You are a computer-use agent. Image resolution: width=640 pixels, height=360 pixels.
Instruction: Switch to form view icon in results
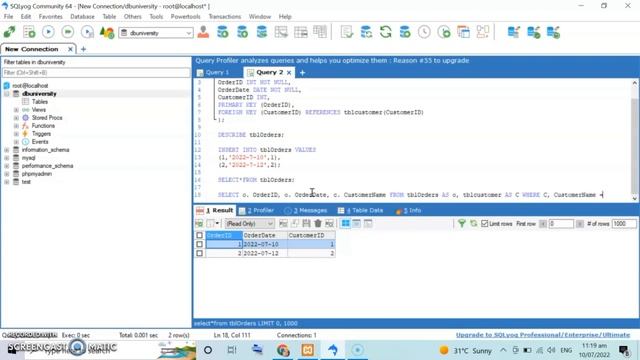[356, 223]
